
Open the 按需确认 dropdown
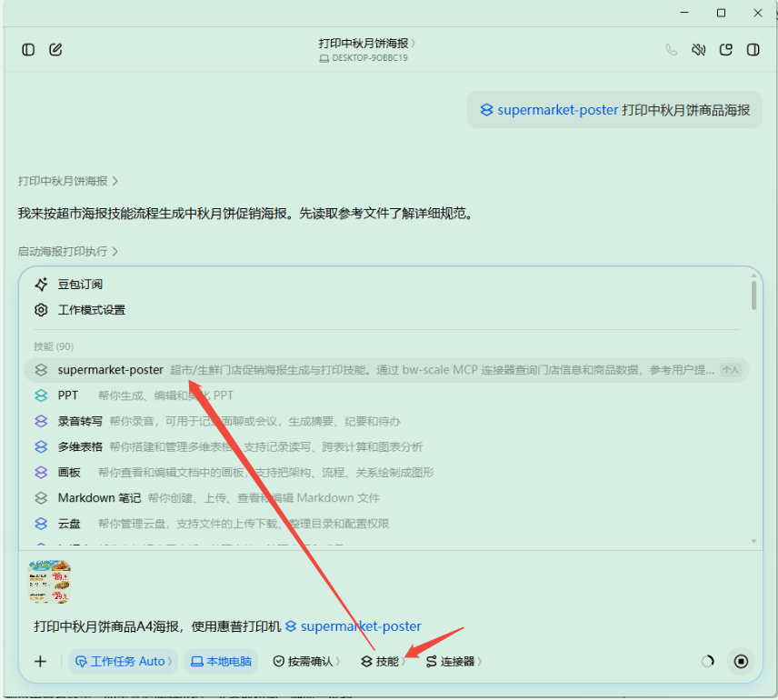coord(306,661)
